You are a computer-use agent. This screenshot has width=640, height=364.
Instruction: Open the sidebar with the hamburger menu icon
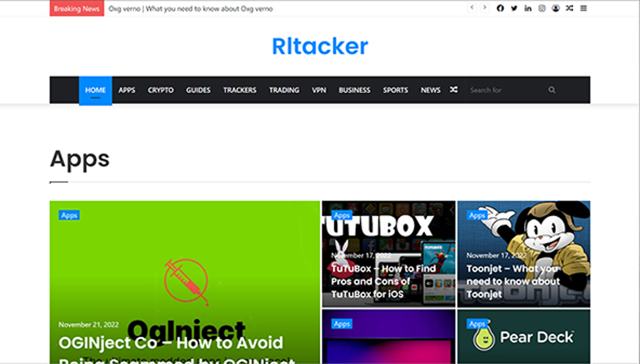583,8
